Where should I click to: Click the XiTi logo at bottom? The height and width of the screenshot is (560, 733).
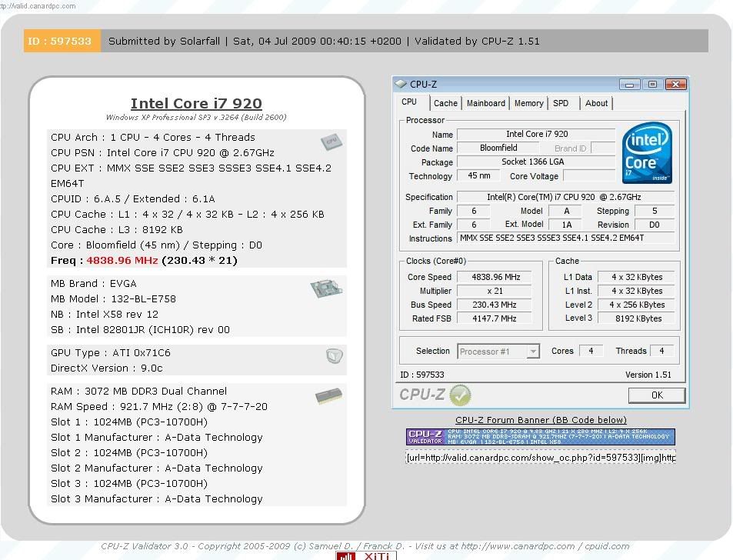pyautogui.click(x=366, y=555)
